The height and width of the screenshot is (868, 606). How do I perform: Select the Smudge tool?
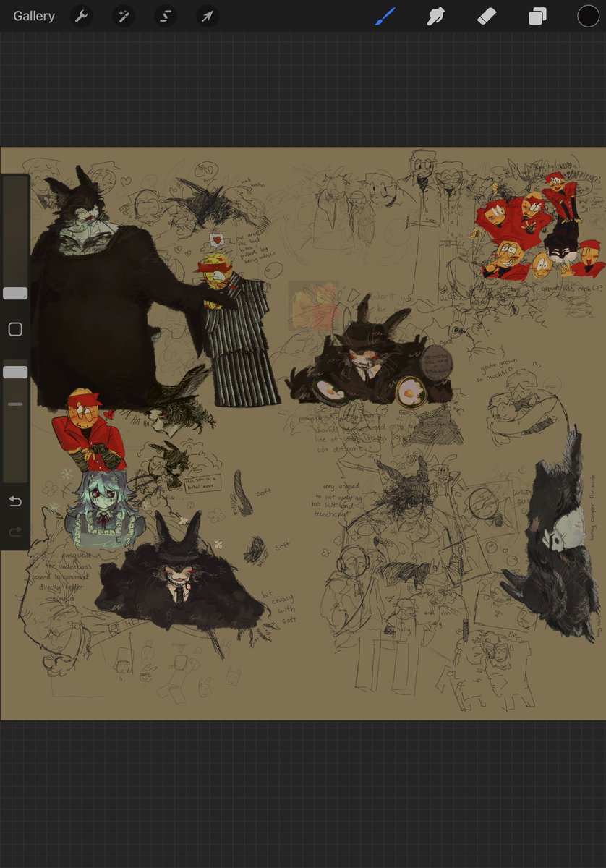click(436, 16)
